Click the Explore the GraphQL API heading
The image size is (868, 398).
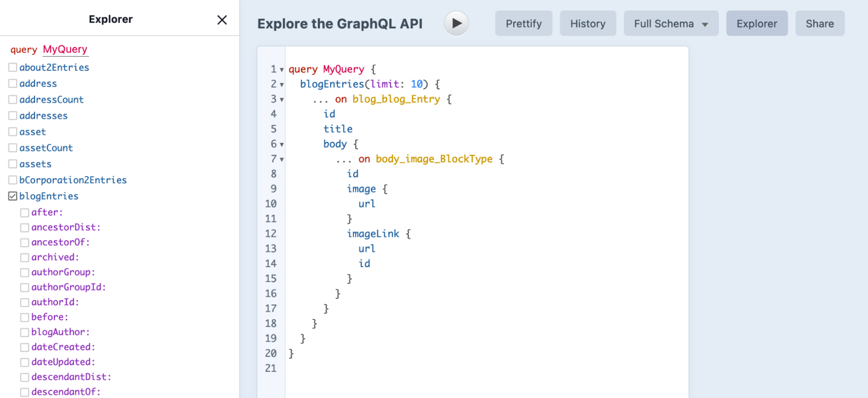pyautogui.click(x=340, y=23)
